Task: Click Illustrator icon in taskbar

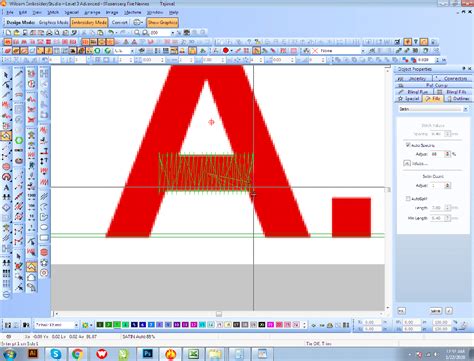Action: tap(33, 353)
